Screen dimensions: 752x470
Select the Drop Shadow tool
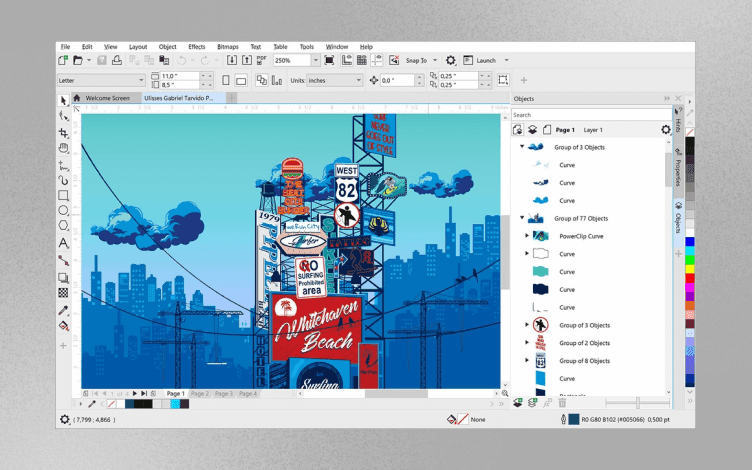63,278
